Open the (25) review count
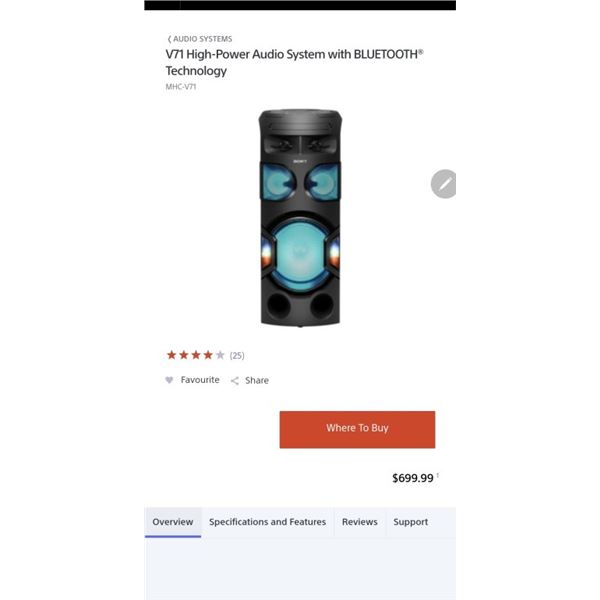This screenshot has height=600, width=600. [237, 355]
